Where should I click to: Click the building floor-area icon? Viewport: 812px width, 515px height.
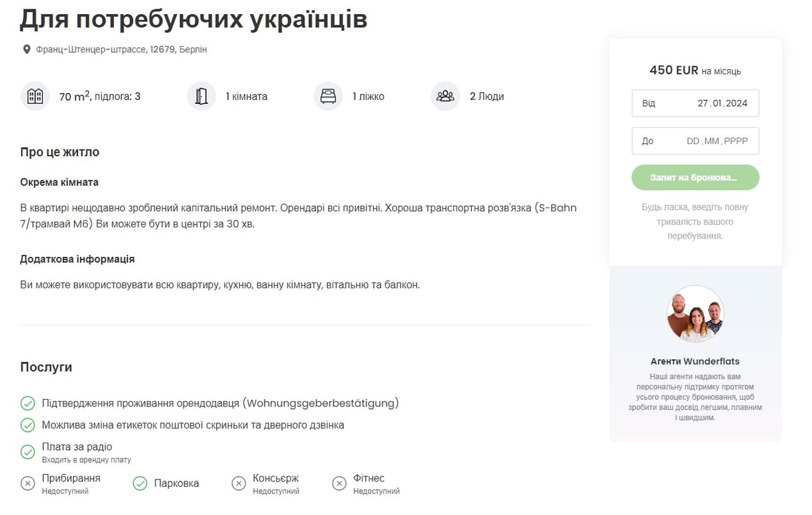point(35,96)
